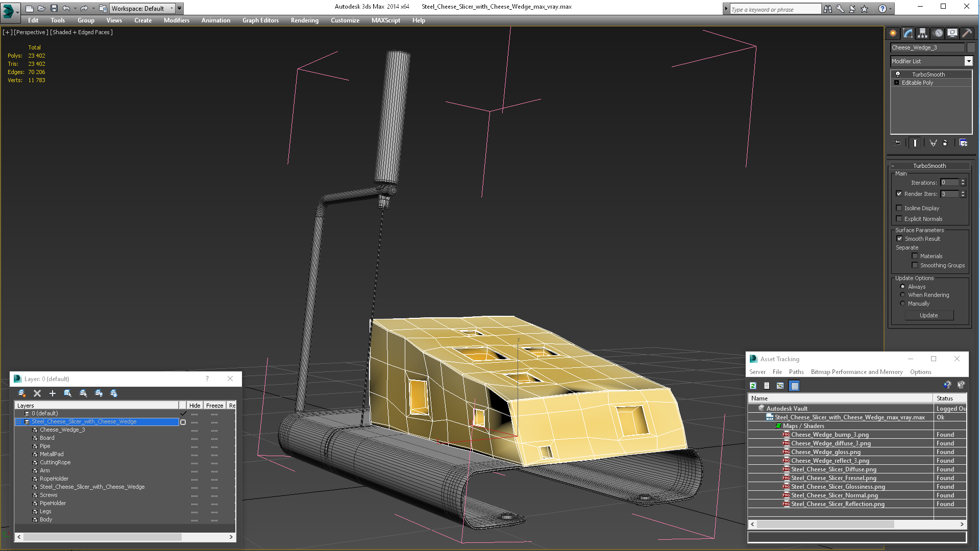The height and width of the screenshot is (551, 980).
Task: Click Delete Layer X icon in Layer window
Action: click(37, 393)
